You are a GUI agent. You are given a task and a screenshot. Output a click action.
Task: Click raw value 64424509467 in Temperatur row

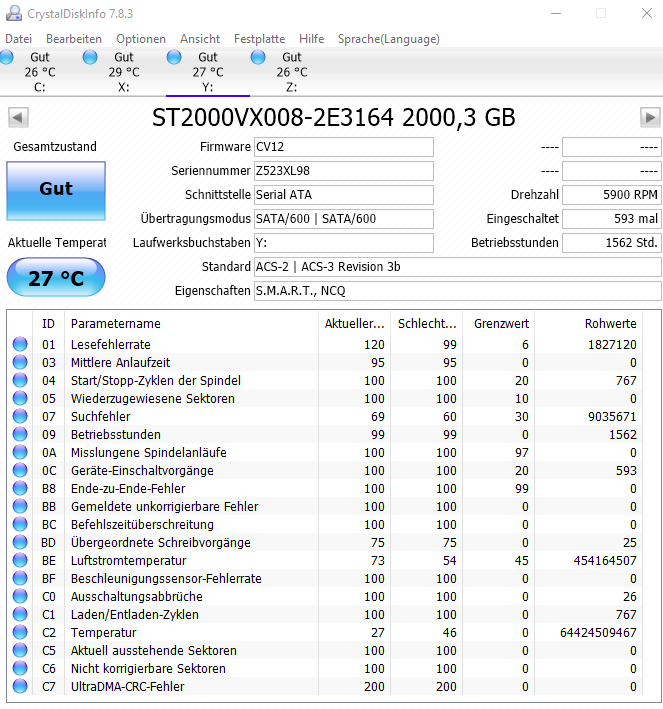tap(598, 633)
